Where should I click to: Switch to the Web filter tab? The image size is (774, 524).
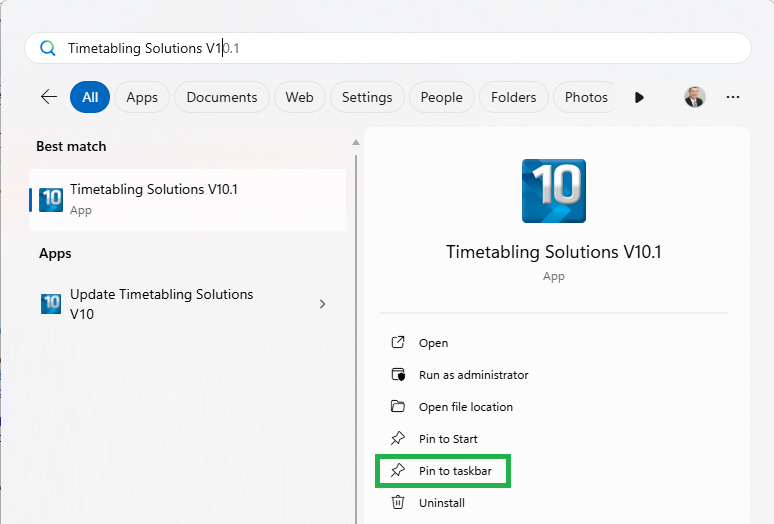coord(299,97)
